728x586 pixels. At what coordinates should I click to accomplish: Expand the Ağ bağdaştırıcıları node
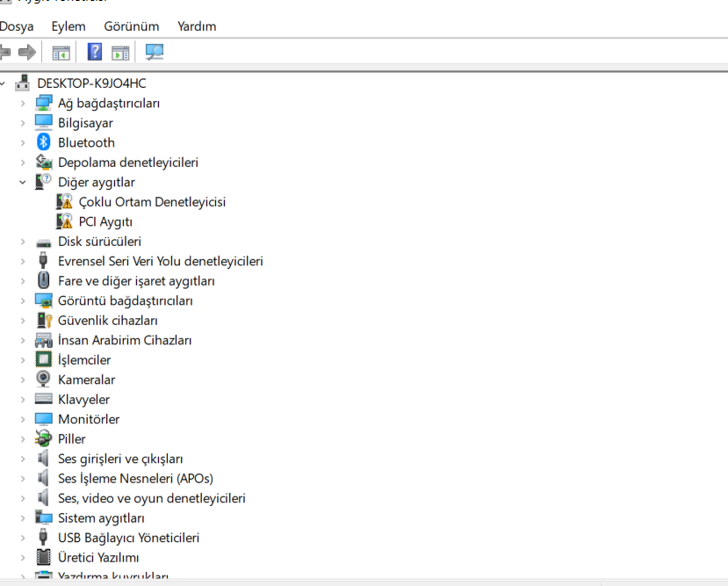[23, 103]
